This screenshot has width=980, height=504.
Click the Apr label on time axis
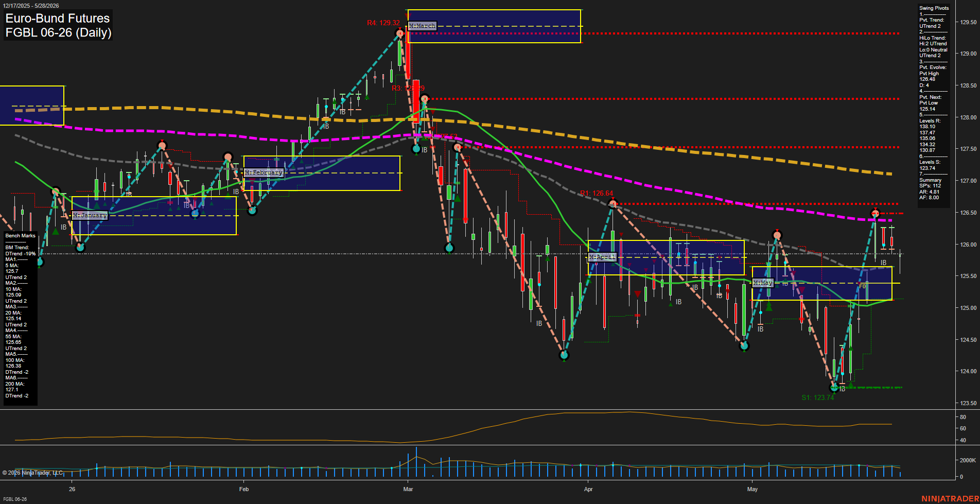pos(588,489)
